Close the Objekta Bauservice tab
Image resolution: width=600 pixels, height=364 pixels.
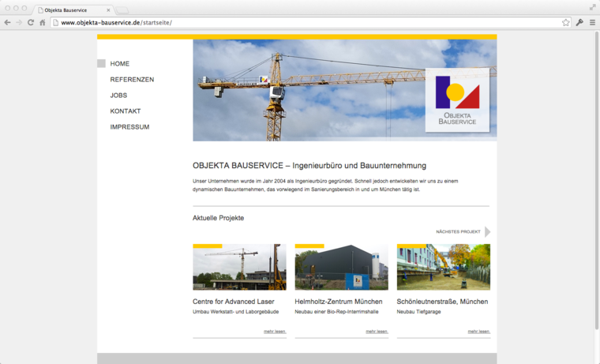point(108,10)
